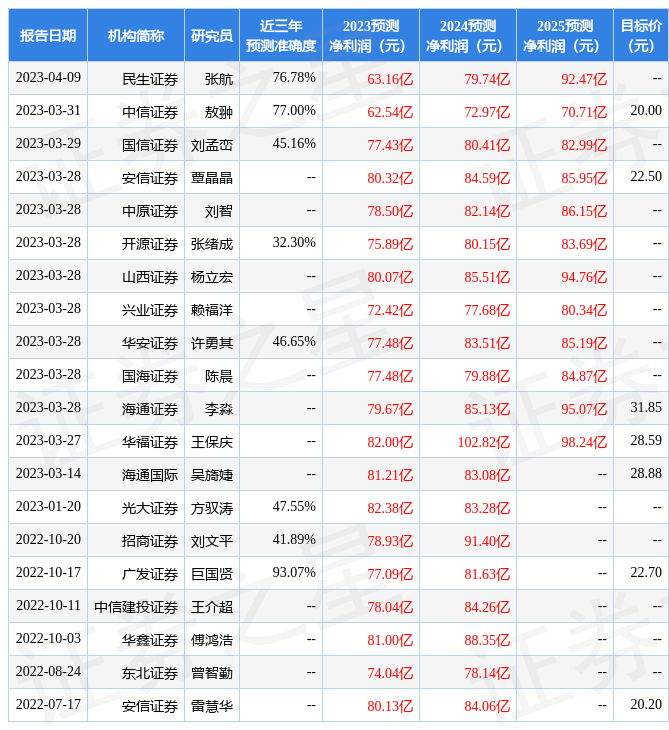The height and width of the screenshot is (730, 669).
Task: Click the 92.47亿 forecast value
Action: coord(584,79)
